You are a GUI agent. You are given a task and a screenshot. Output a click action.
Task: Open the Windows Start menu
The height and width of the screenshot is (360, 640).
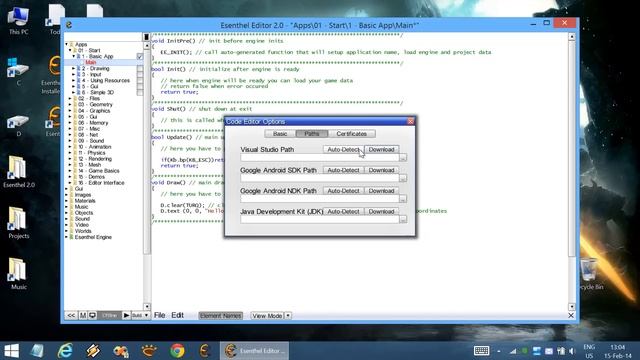[11, 351]
